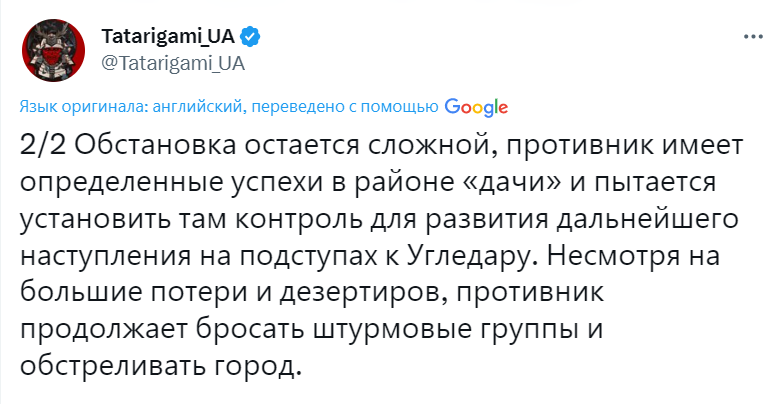Open the three-dot More options menu

[753, 37]
